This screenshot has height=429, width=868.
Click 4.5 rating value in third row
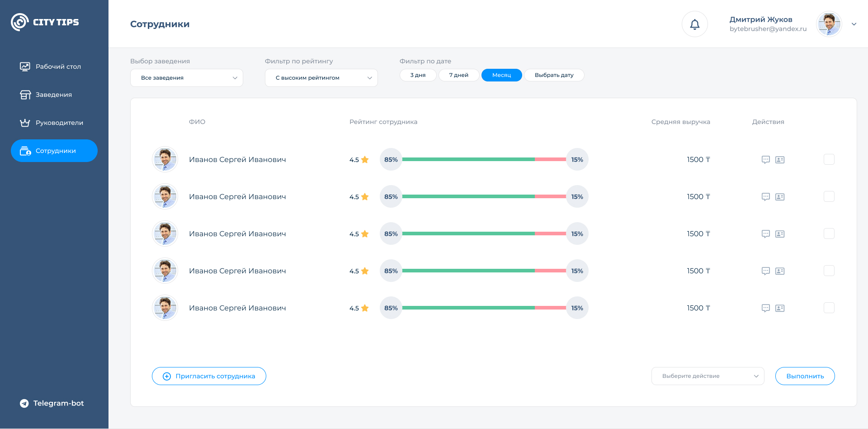[x=354, y=234]
